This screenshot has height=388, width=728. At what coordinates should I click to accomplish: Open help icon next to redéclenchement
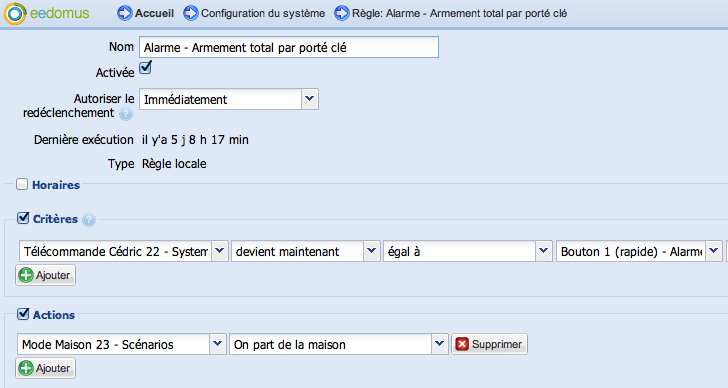tap(126, 114)
